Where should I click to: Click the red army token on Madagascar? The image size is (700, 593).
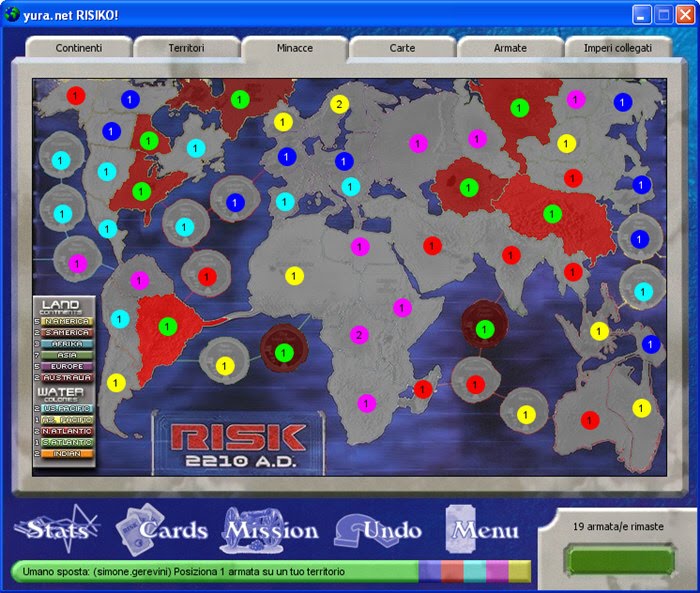click(423, 389)
